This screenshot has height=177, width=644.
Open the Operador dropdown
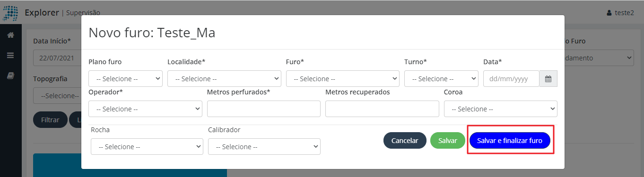pos(145,109)
